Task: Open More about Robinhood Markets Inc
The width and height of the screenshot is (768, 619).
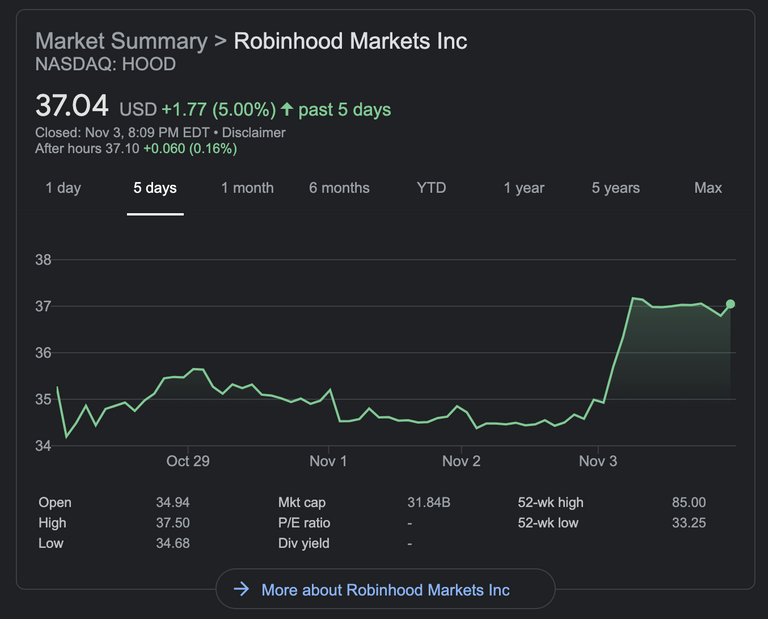Action: 385,590
